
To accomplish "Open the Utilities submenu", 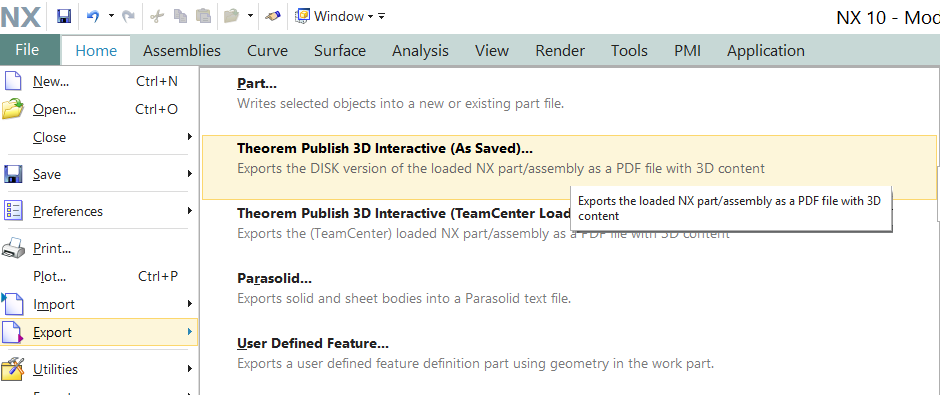I will [99, 369].
